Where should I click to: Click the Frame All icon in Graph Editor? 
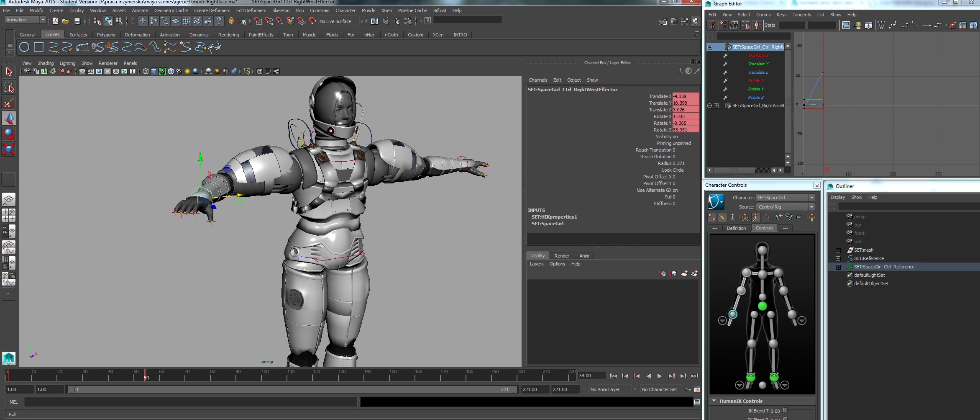pyautogui.click(x=846, y=26)
